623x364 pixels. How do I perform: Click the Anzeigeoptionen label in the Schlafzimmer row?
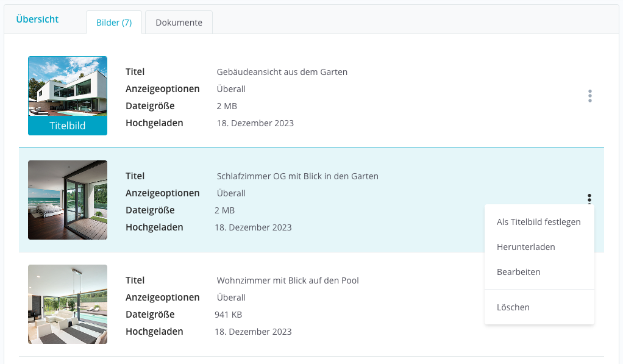pyautogui.click(x=162, y=193)
